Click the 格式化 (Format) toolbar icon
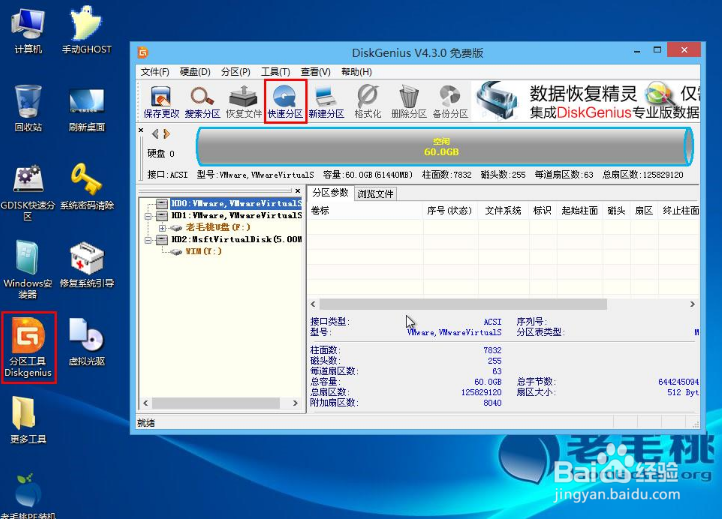 (x=368, y=102)
